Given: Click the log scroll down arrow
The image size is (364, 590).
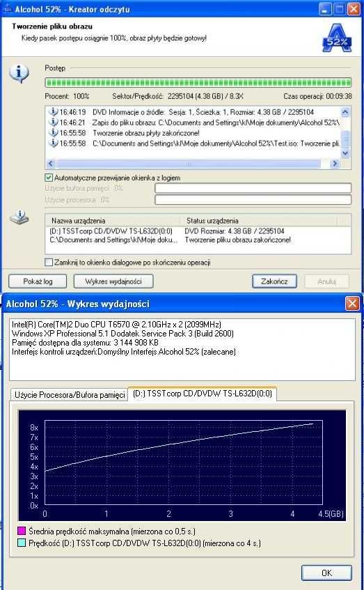Looking at the screenshot, I should click(x=345, y=153).
